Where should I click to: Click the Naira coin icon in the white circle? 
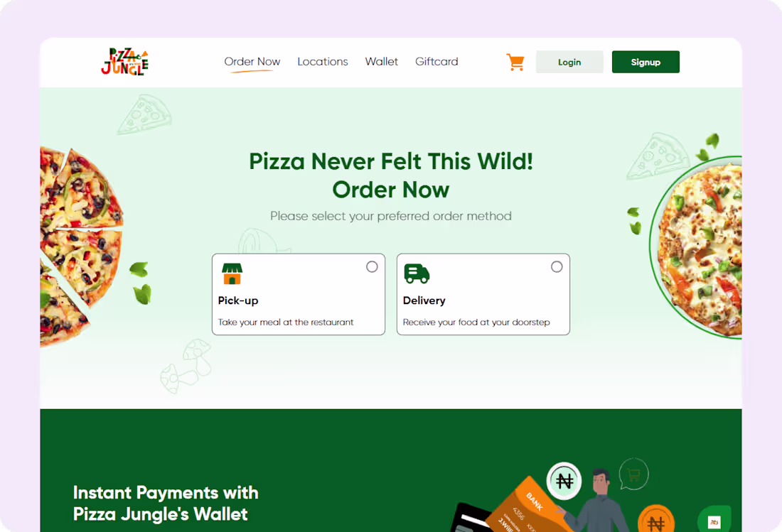pos(564,481)
